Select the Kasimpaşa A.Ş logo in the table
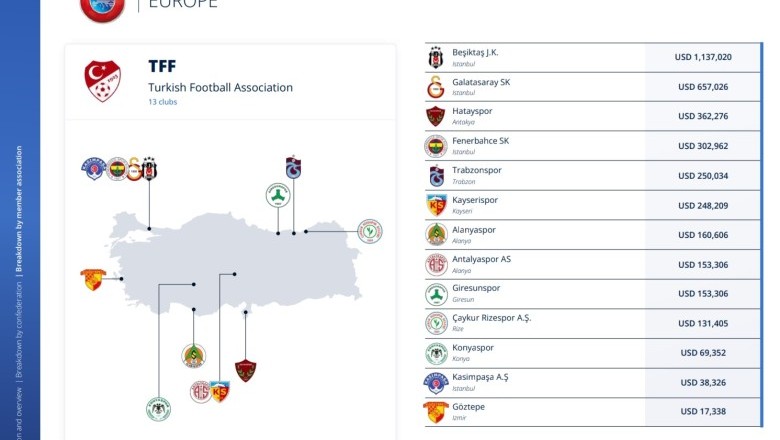The image size is (780, 440). [x=436, y=383]
